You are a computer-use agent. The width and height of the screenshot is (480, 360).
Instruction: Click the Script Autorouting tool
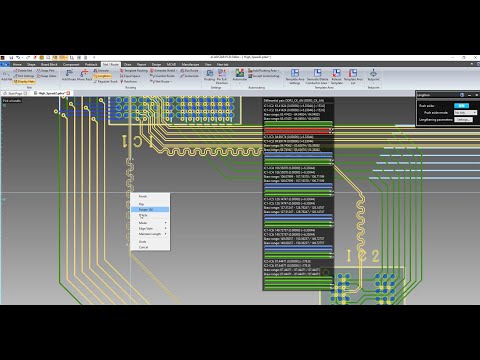[x=263, y=76]
